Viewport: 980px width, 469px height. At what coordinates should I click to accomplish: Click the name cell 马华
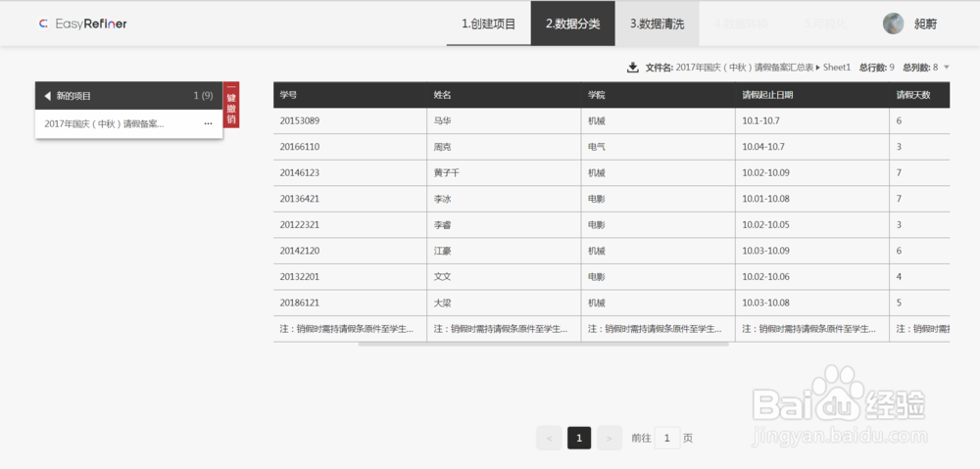[x=504, y=120]
